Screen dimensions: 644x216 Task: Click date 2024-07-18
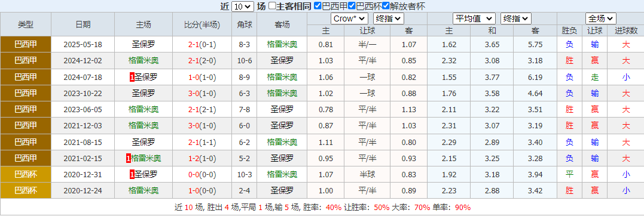pyautogui.click(x=83, y=77)
